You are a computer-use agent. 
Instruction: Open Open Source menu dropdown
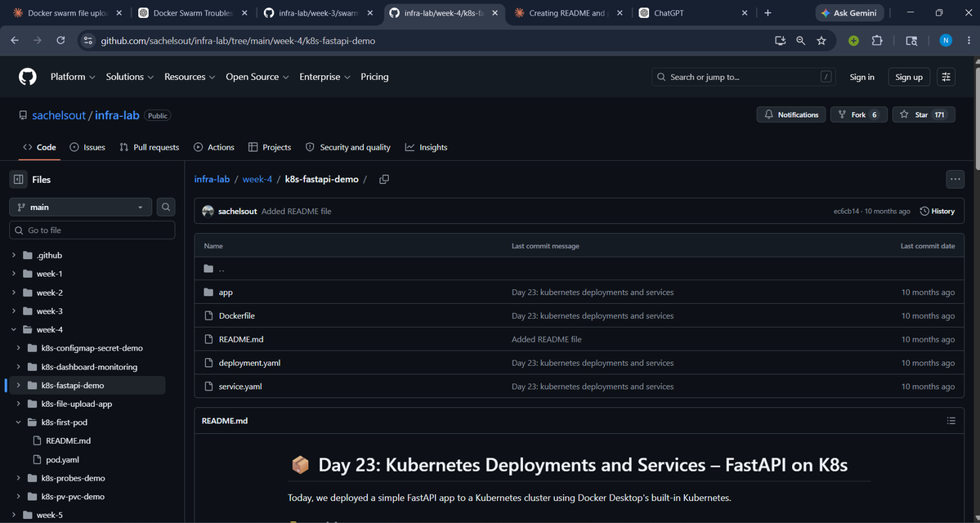click(x=257, y=77)
